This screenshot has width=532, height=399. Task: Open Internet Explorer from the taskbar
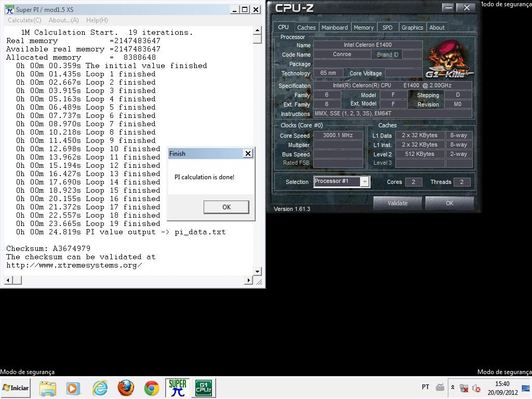pyautogui.click(x=100, y=388)
